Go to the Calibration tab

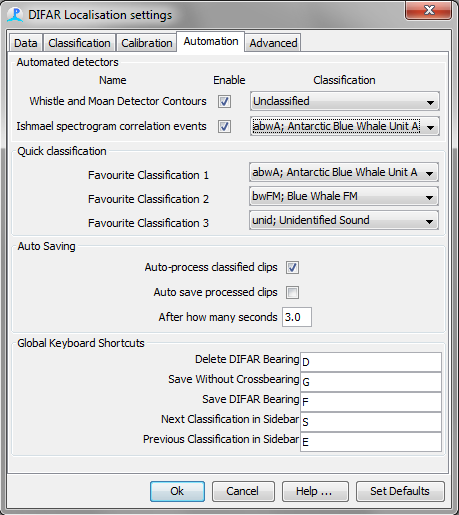tap(147, 43)
